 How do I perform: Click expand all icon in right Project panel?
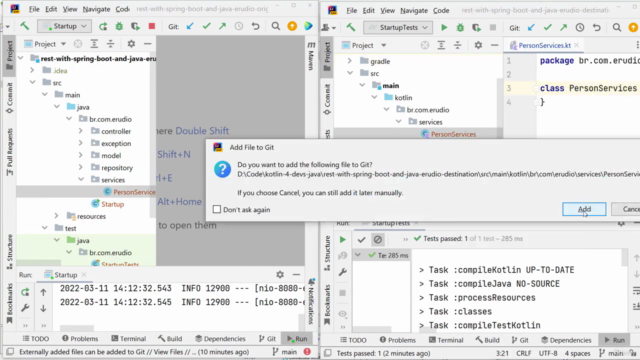tap(441, 45)
